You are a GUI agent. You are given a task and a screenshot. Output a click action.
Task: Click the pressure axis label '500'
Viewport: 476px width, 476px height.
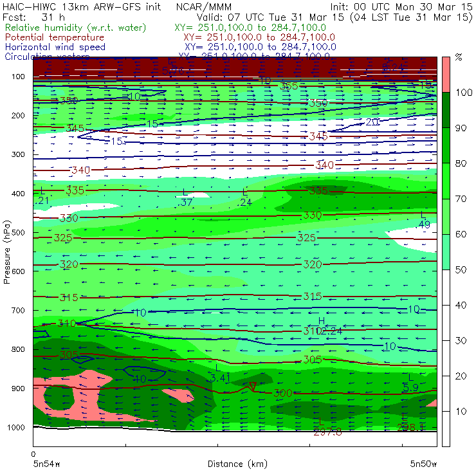18,232
